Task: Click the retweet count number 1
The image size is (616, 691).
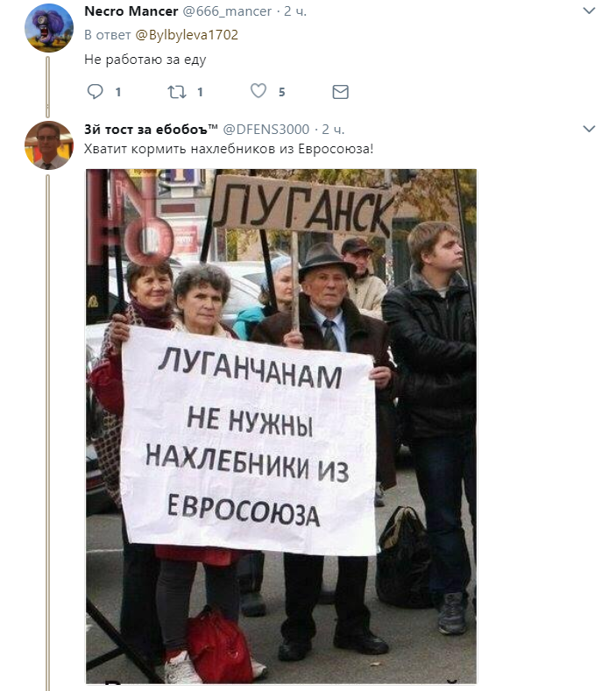Action: (x=200, y=92)
